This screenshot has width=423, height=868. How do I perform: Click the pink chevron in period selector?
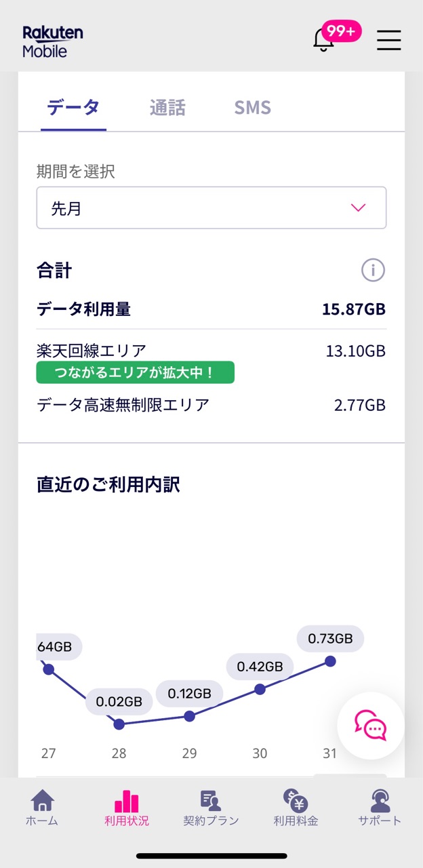(359, 208)
